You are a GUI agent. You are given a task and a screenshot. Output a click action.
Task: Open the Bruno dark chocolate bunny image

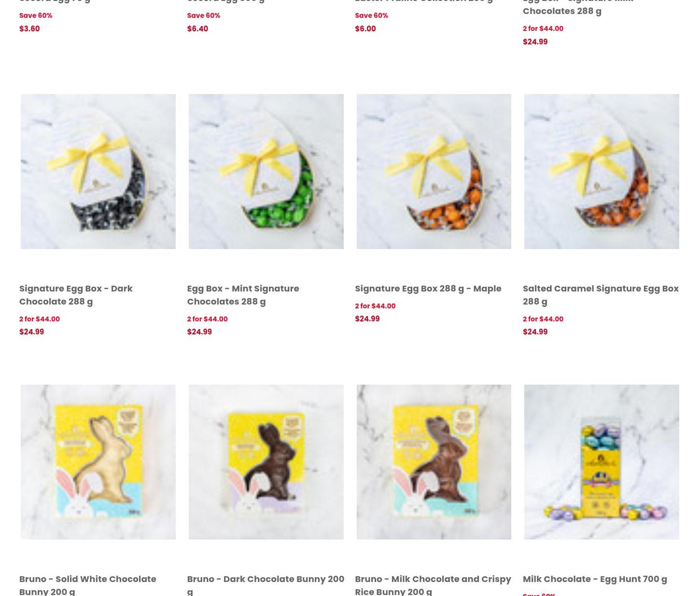[x=266, y=462]
